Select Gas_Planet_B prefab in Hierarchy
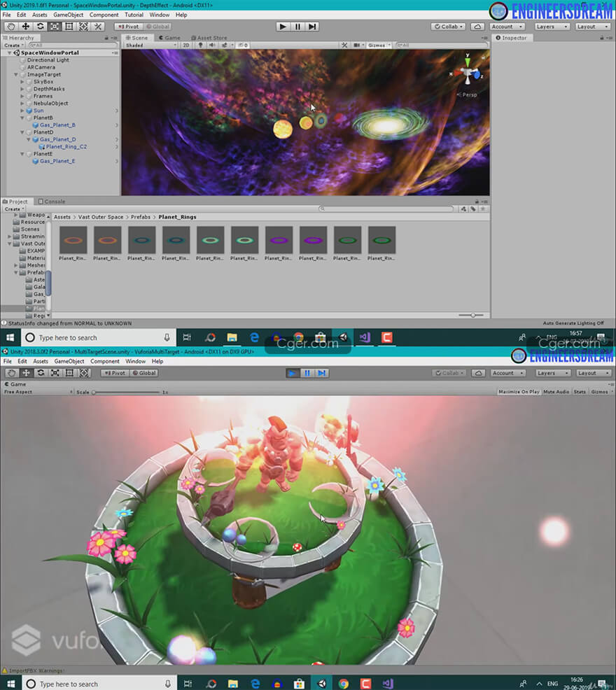616x690 pixels. (x=57, y=125)
